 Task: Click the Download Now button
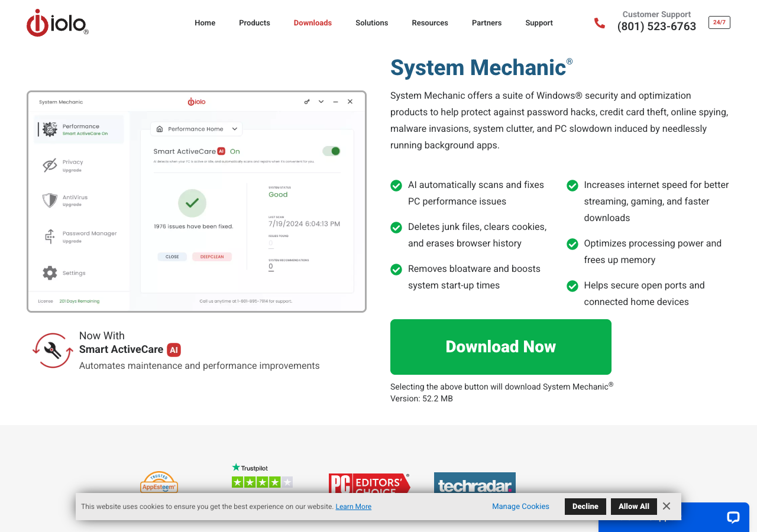pyautogui.click(x=500, y=346)
